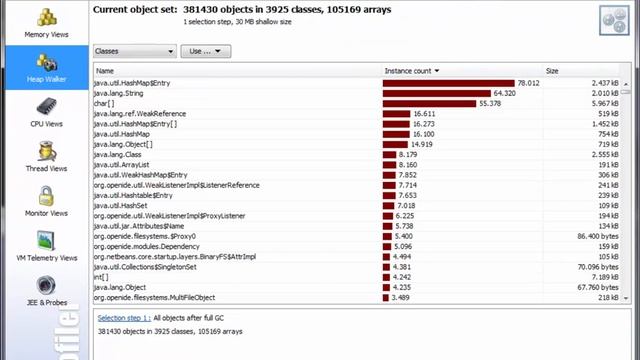Open the CPU Views section
640x360 pixels.
[x=47, y=112]
